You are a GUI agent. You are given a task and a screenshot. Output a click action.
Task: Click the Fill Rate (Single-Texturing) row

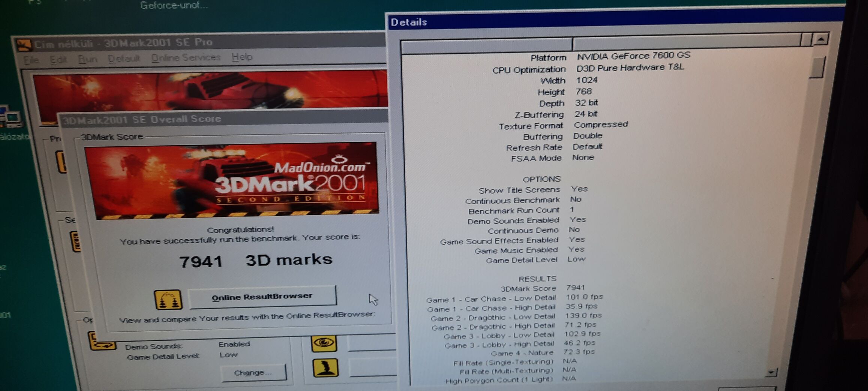(515, 362)
